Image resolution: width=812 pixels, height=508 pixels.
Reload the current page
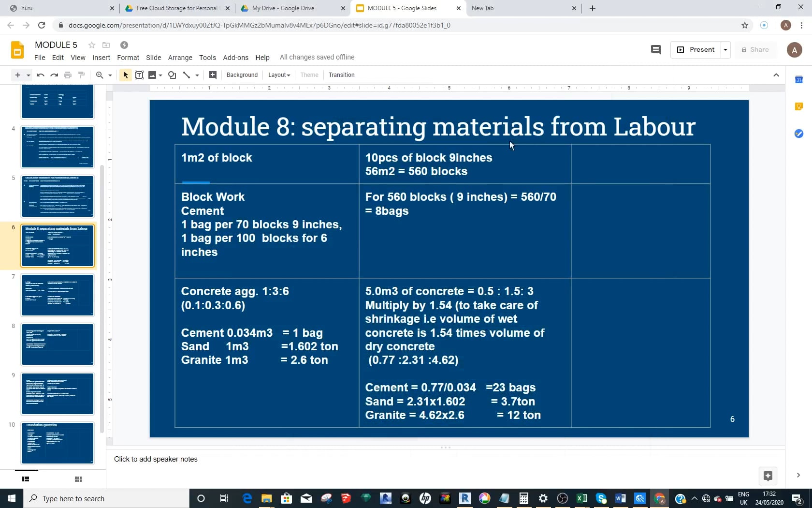(x=42, y=25)
